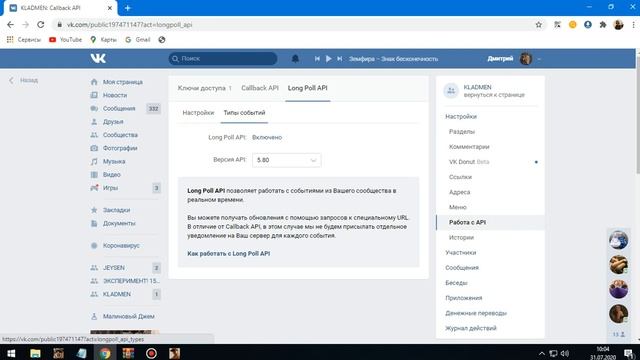
Task: Click the Chrome address bar
Action: click(x=295, y=24)
